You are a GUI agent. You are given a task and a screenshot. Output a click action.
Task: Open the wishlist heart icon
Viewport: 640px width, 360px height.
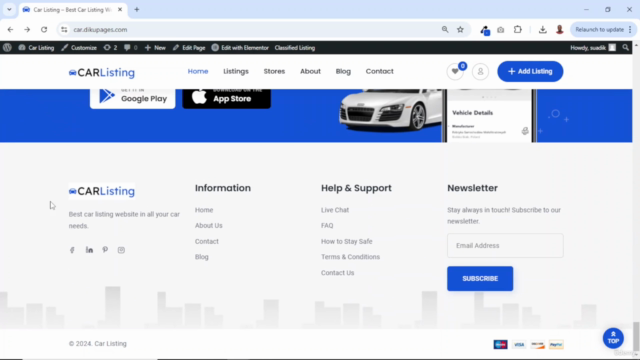pos(455,71)
